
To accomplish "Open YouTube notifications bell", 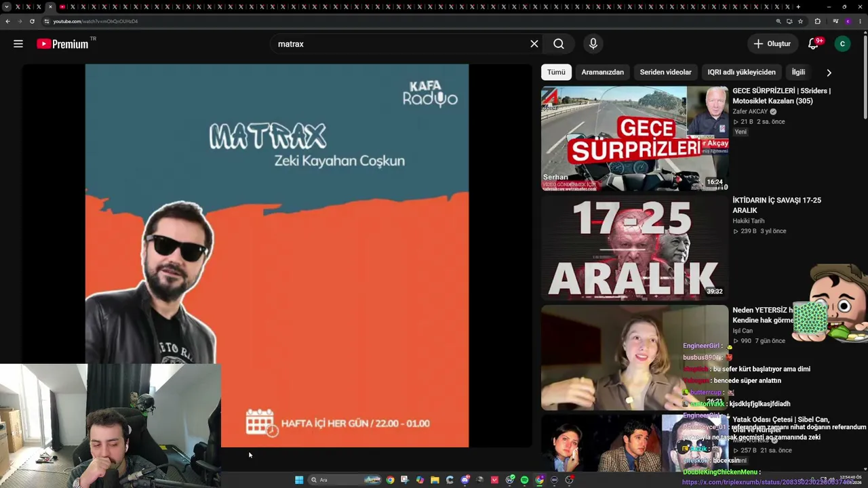I will coord(813,44).
